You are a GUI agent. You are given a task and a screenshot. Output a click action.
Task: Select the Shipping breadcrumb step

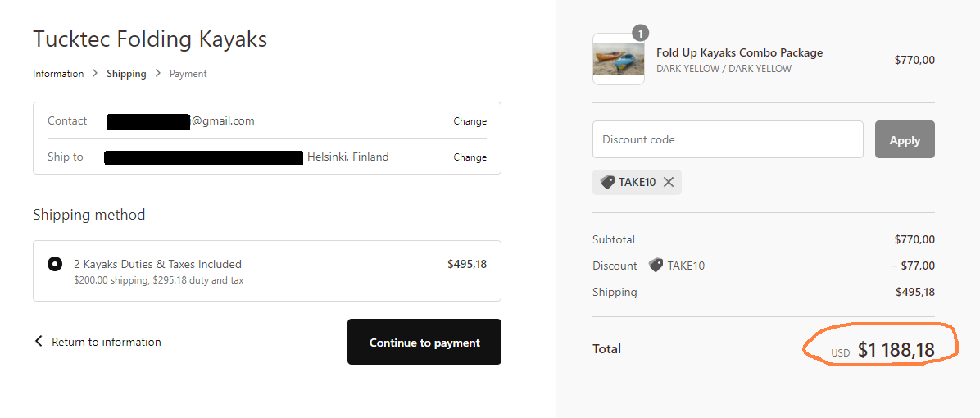[126, 74]
